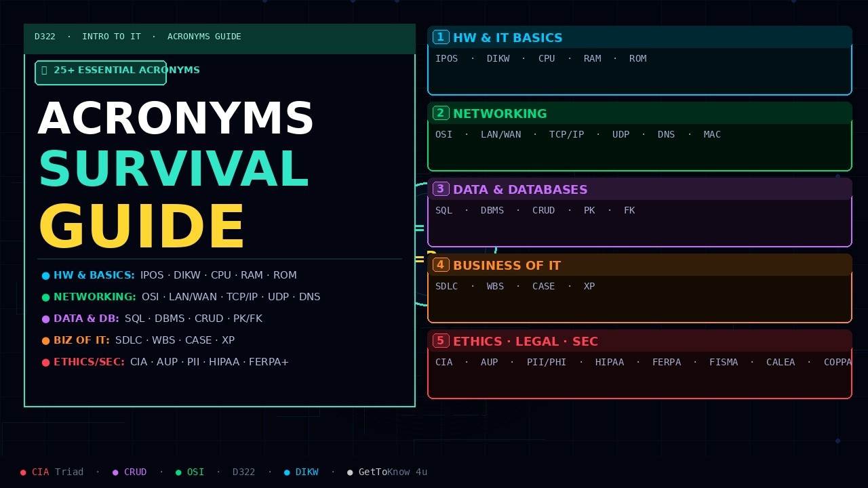The width and height of the screenshot is (868, 488).
Task: Click green OSI in the bottom ticker
Action: tap(195, 472)
